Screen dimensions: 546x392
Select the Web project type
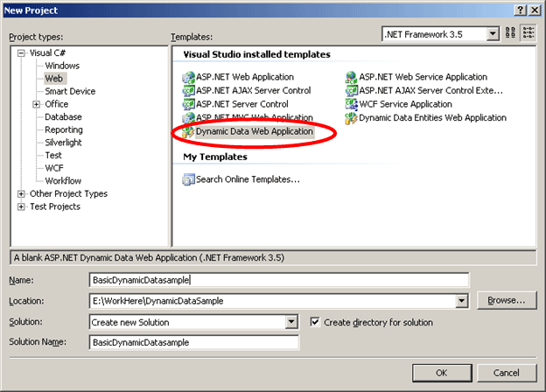[x=54, y=79]
